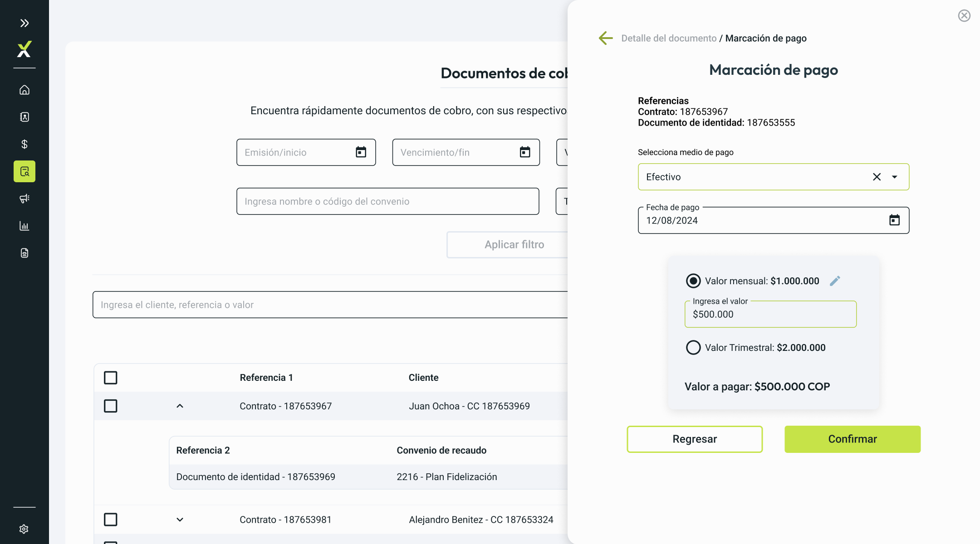Click the Ingresa el valor field
The width and height of the screenshot is (980, 544).
click(x=770, y=314)
